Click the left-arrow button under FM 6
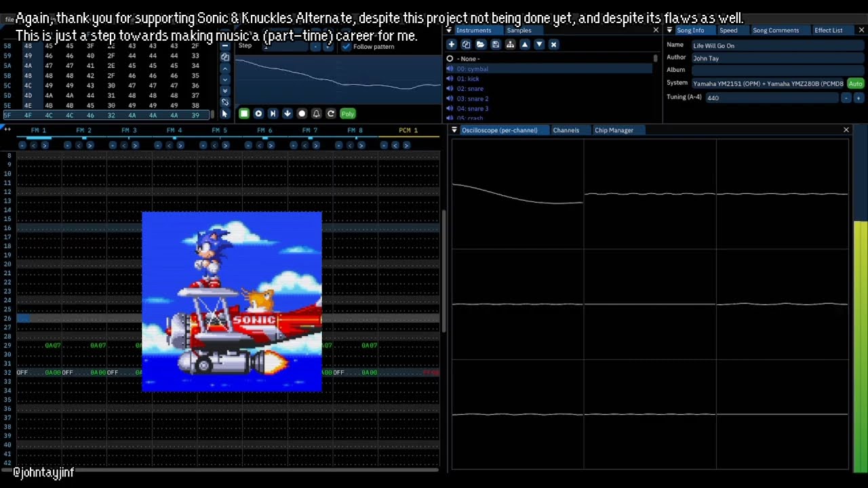The width and height of the screenshot is (868, 488). point(260,145)
